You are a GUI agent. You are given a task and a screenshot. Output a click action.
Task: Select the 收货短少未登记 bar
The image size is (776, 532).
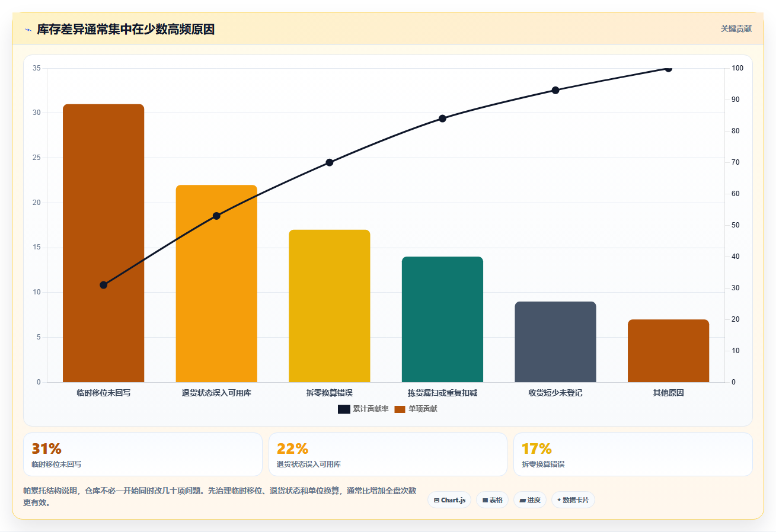click(x=555, y=342)
